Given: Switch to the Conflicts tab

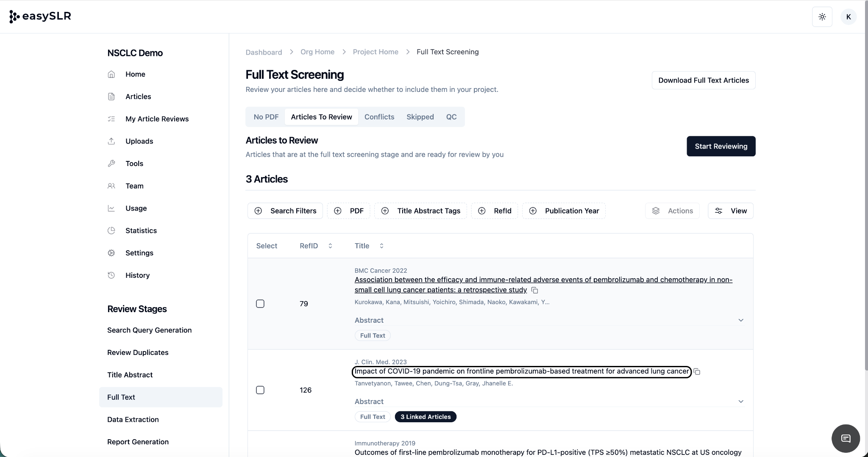Looking at the screenshot, I should click(x=379, y=117).
